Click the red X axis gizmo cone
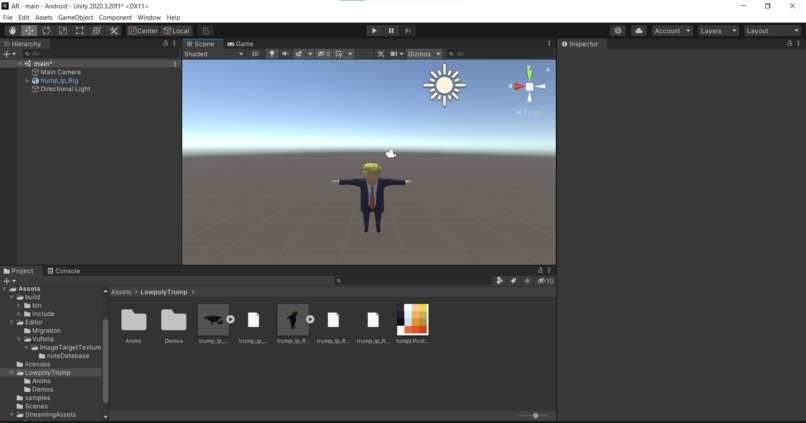The height and width of the screenshot is (423, 806). coord(518,86)
